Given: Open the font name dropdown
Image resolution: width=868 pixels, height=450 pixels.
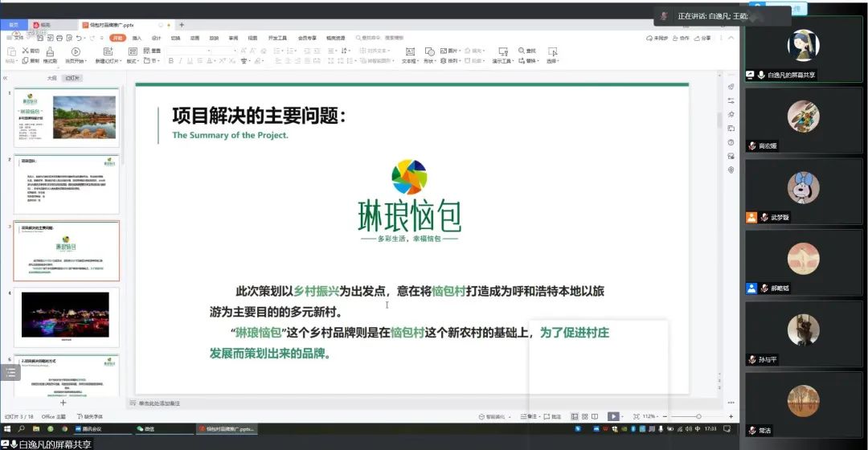Looking at the screenshot, I should 209,51.
